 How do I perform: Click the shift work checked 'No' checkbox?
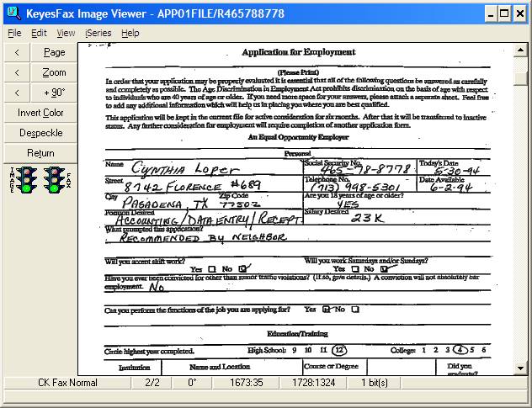point(242,269)
